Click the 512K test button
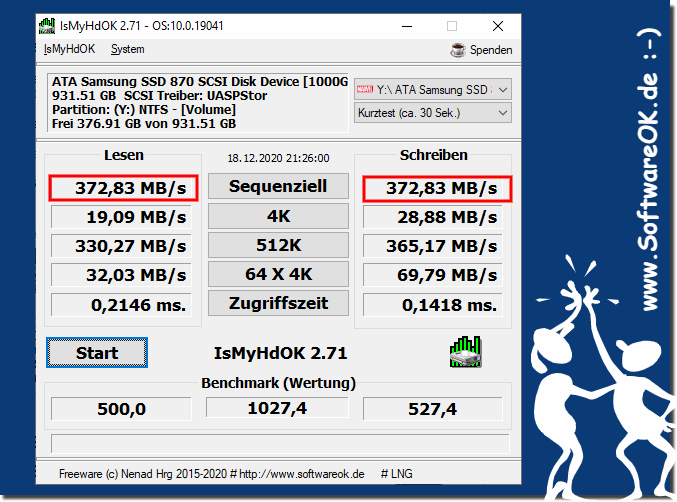677x502 pixels. click(278, 245)
